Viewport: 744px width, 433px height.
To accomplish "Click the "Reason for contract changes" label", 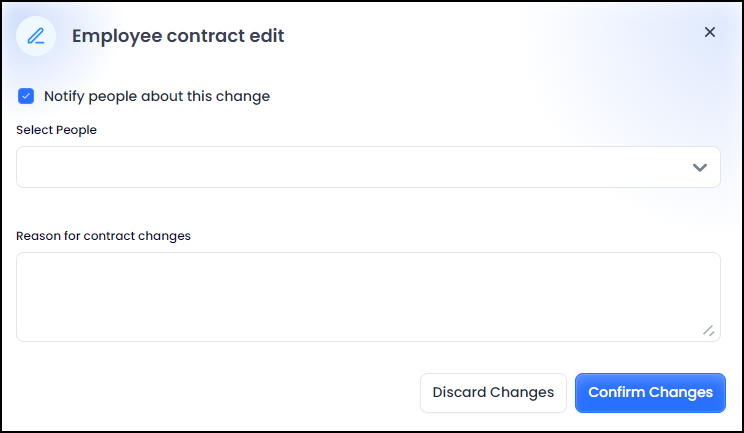I will 103,236.
